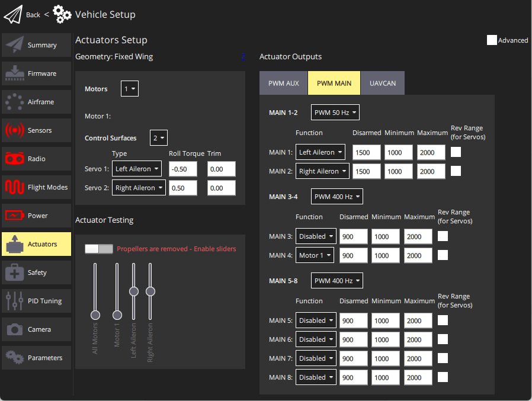Click the All Motors slider handle

[95, 315]
